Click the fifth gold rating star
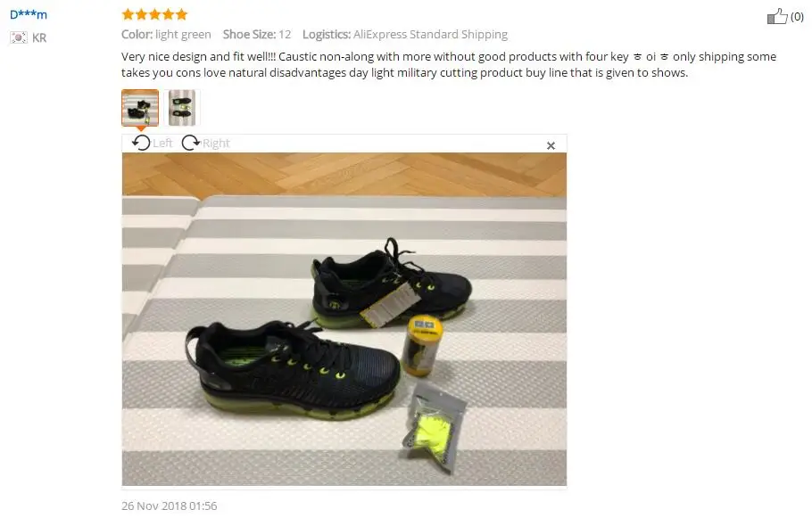The image size is (812, 518). pos(181,14)
